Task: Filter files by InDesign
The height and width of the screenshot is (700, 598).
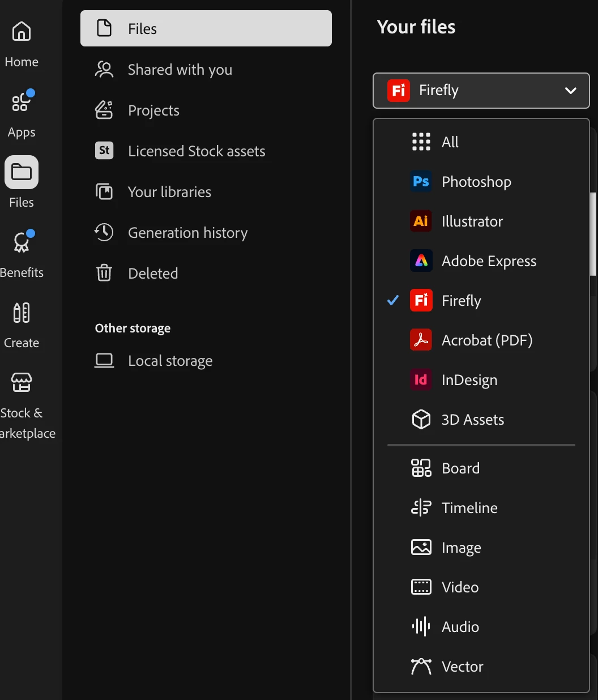Action: (481, 380)
